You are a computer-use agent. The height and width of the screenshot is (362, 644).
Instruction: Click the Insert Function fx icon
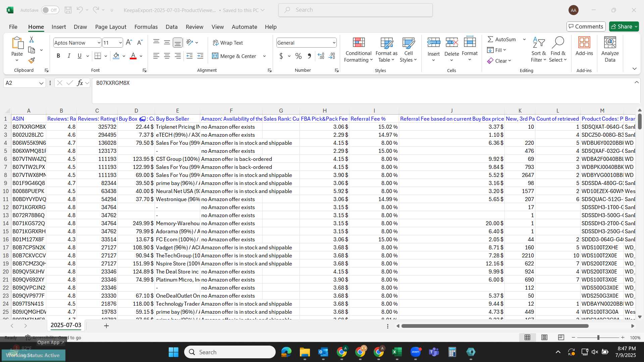(80, 83)
